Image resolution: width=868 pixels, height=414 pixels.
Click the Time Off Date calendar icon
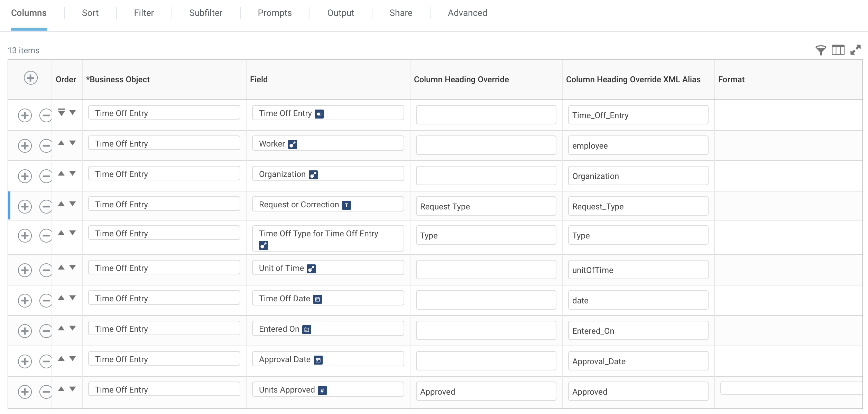317,299
